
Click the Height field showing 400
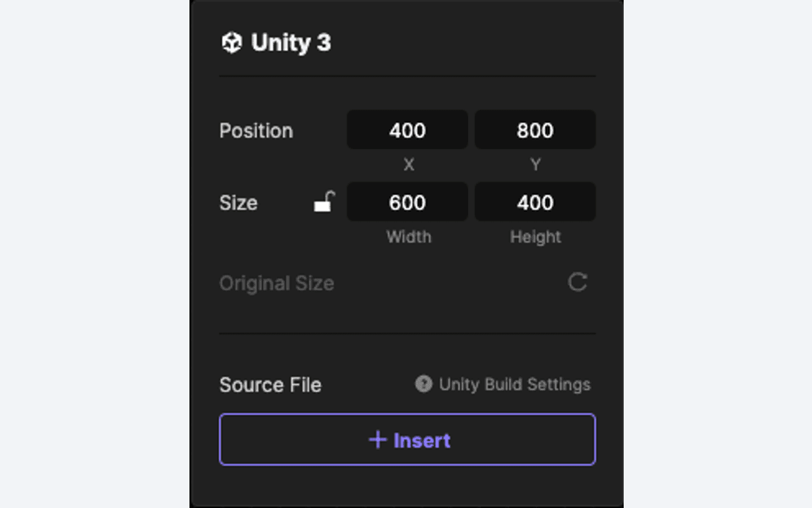tap(535, 202)
